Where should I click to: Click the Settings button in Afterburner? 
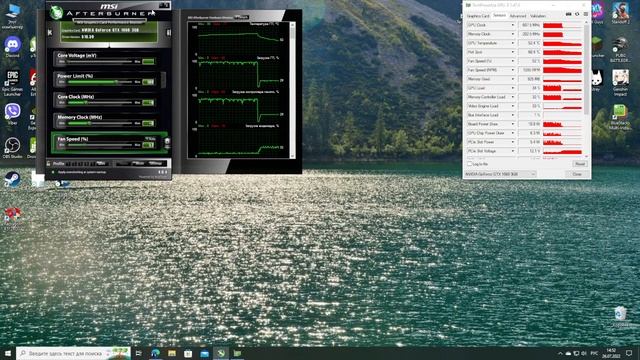[156, 163]
